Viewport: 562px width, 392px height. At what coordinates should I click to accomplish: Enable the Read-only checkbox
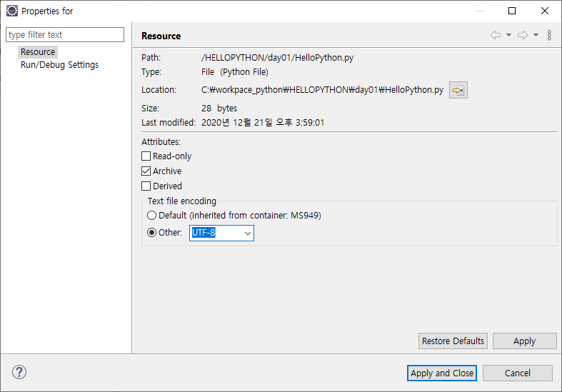(x=146, y=156)
